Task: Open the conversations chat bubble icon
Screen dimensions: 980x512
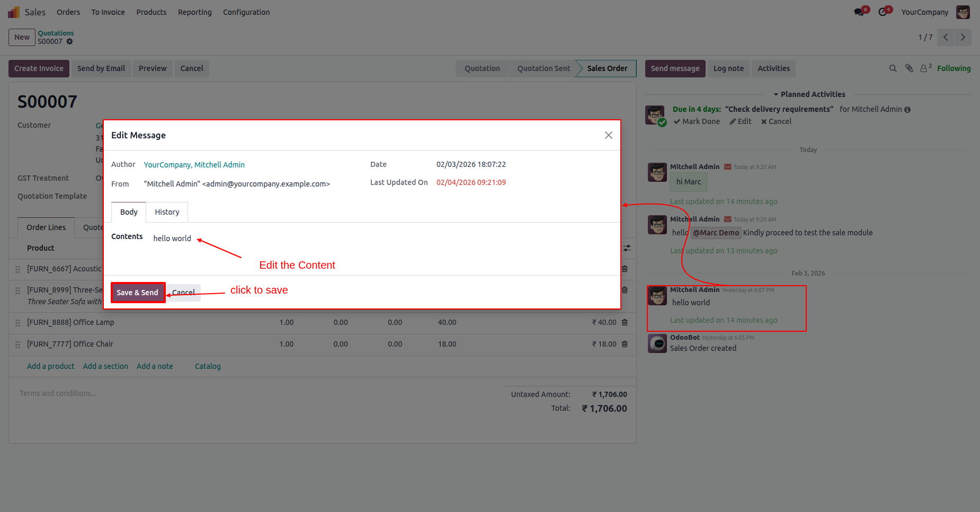Action: [x=859, y=12]
